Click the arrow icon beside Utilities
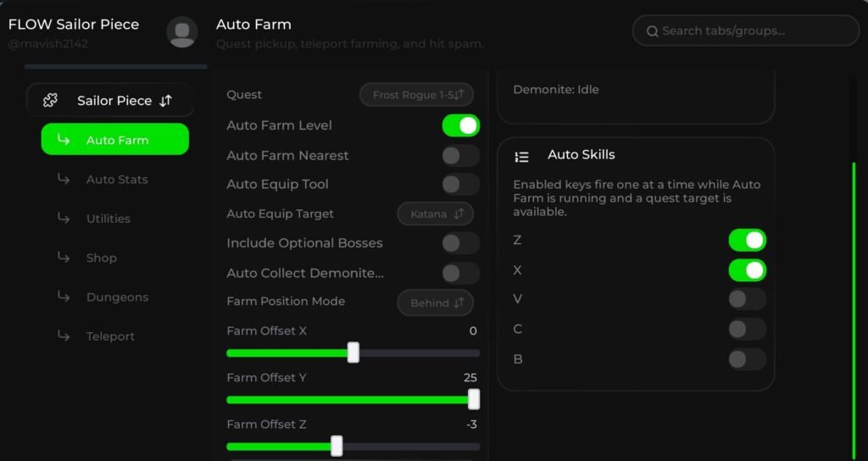 click(64, 218)
